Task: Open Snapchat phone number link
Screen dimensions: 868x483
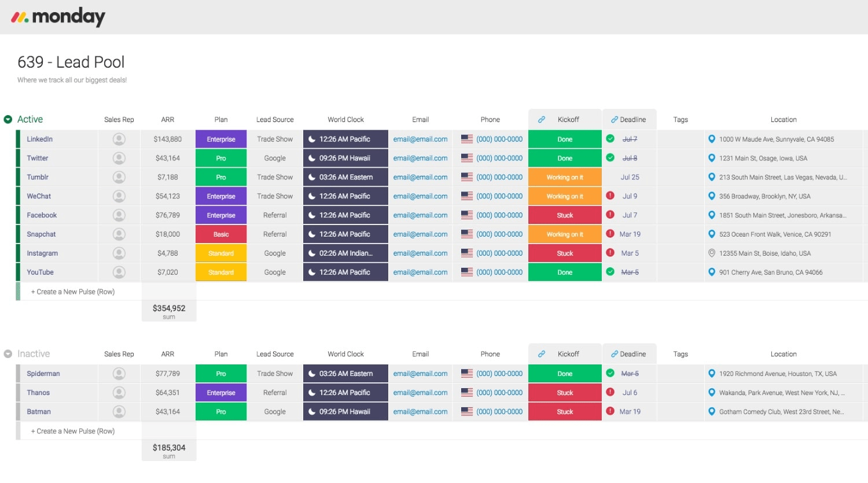Action: (499, 234)
